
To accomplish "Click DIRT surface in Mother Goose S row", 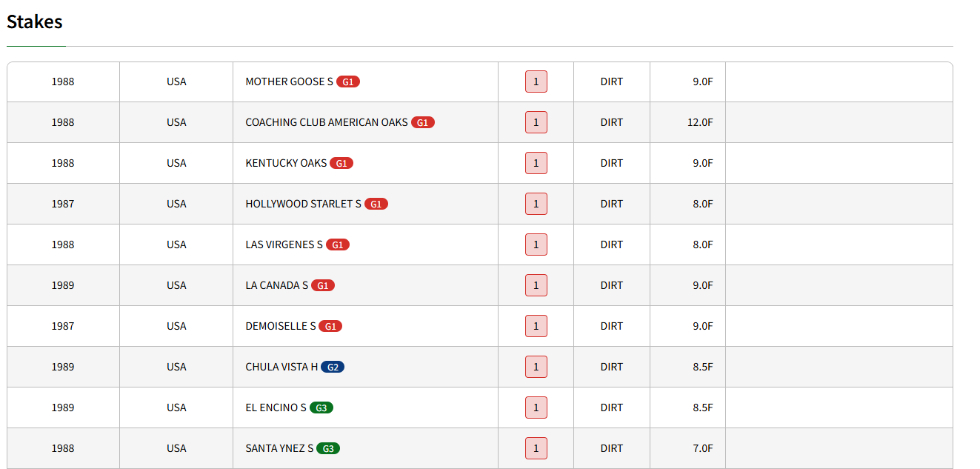I will tap(612, 82).
